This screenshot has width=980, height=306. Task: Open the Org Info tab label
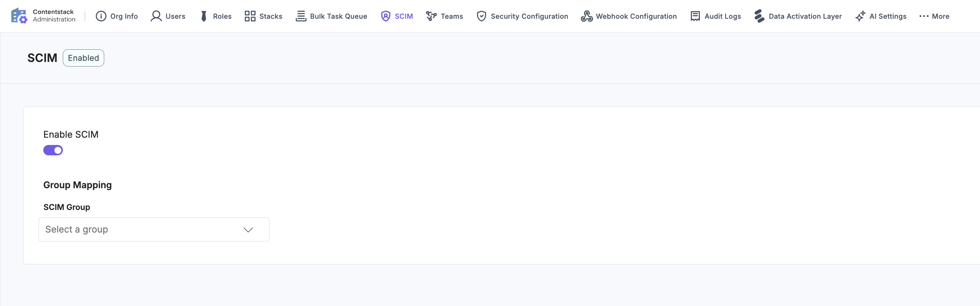[124, 16]
